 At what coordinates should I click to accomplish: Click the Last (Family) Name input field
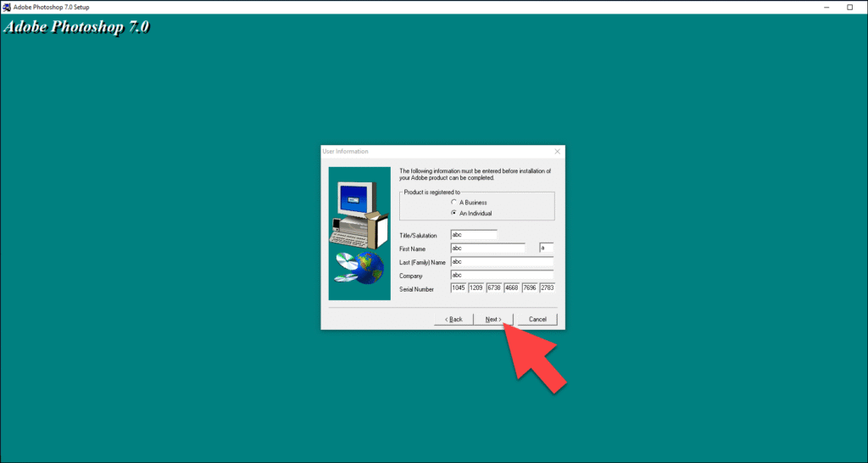point(502,261)
